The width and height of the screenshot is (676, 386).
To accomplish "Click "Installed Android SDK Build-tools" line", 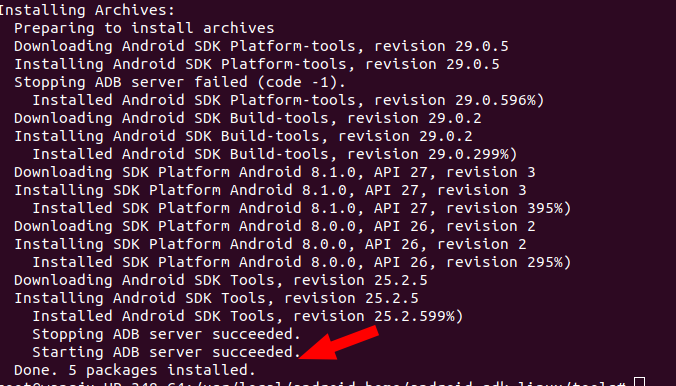I will [x=275, y=154].
